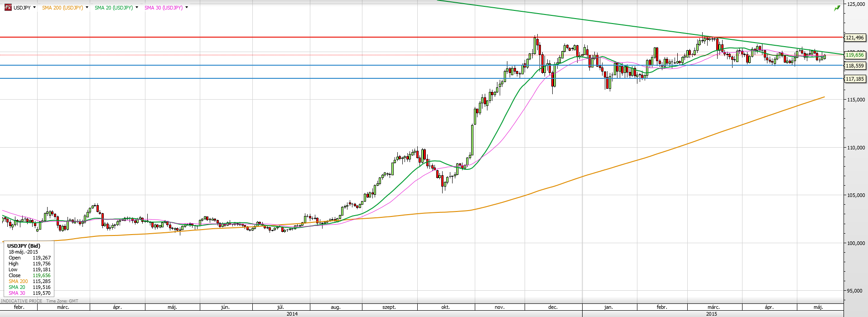The height and width of the screenshot is (317, 868).
Task: Click the 115,000 price axis label
Action: pyautogui.click(x=856, y=100)
